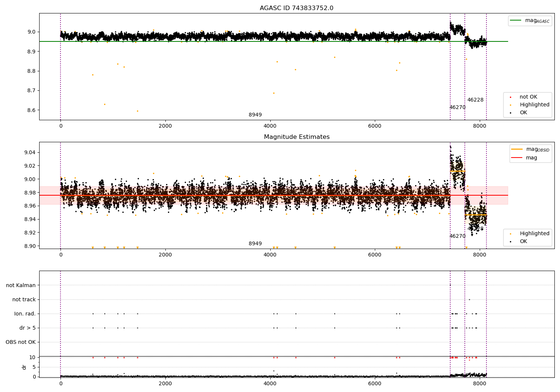This screenshot has width=560, height=392.
Task: Click y-axis tick '8.98' in Magnitude Estimates plot
Action: point(30,193)
